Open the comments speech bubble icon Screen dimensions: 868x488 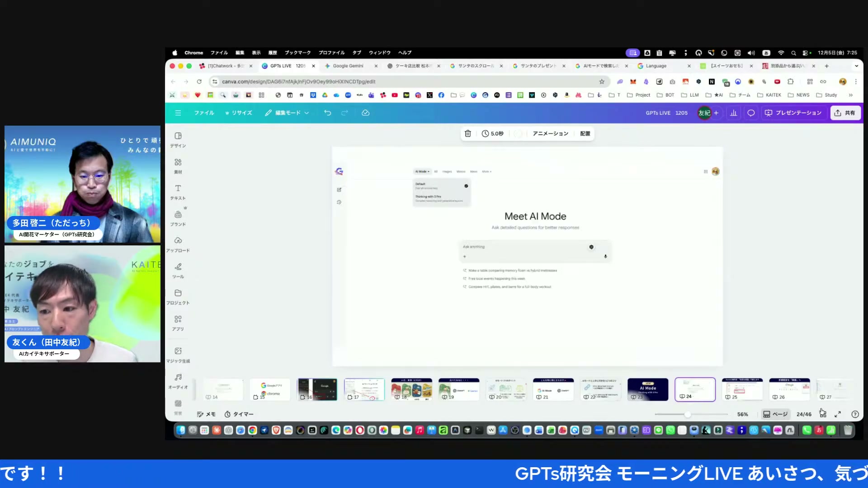point(751,113)
